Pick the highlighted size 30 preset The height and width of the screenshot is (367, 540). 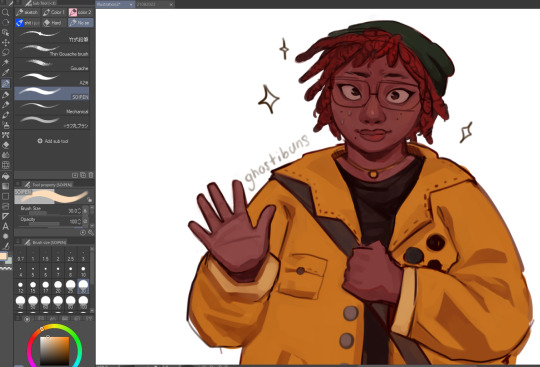pos(83,287)
